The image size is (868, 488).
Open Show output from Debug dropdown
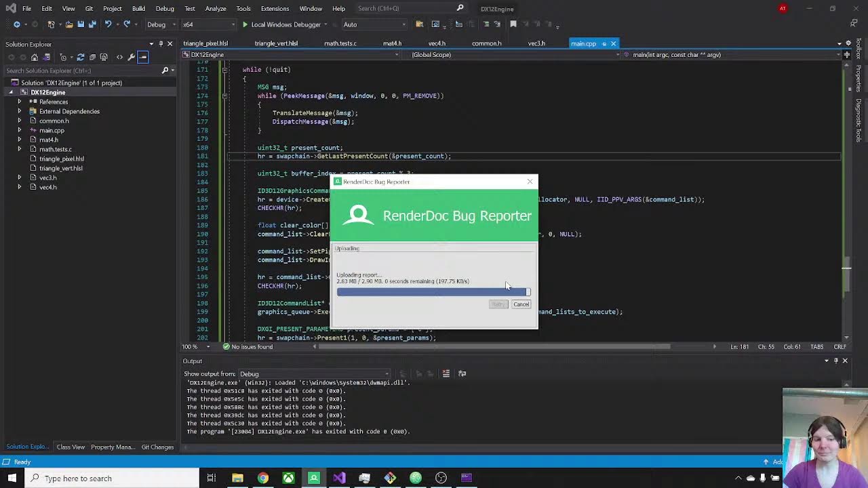tap(314, 373)
